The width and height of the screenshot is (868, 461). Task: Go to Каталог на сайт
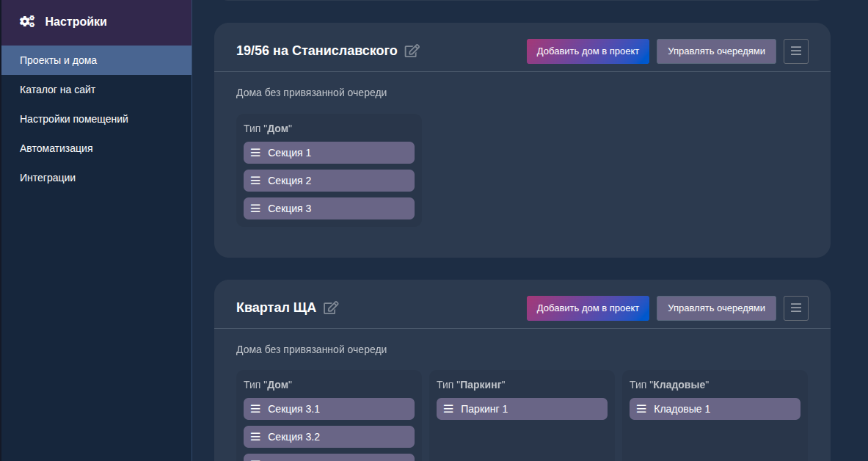point(96,90)
